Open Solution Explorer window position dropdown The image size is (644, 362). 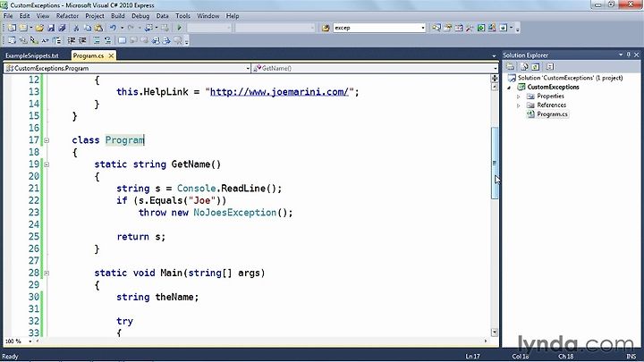621,55
